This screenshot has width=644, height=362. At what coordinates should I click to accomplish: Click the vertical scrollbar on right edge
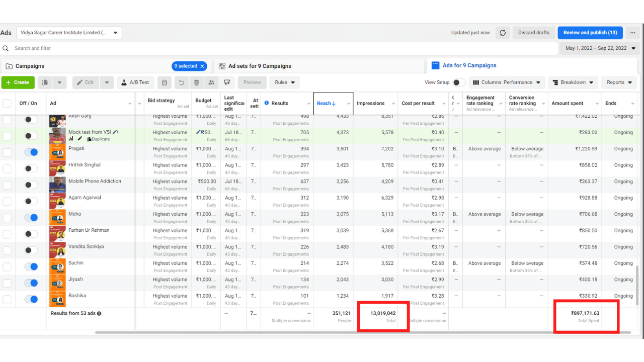[636, 286]
